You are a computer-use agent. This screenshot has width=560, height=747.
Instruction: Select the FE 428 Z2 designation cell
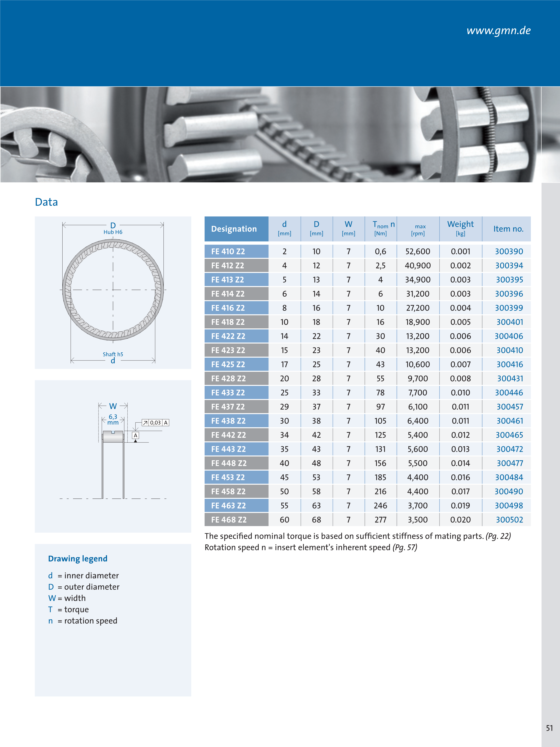click(236, 379)
